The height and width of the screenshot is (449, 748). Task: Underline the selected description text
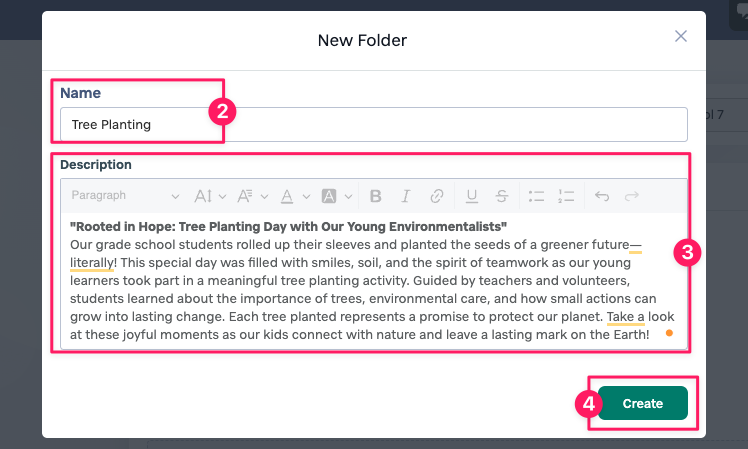pos(471,196)
